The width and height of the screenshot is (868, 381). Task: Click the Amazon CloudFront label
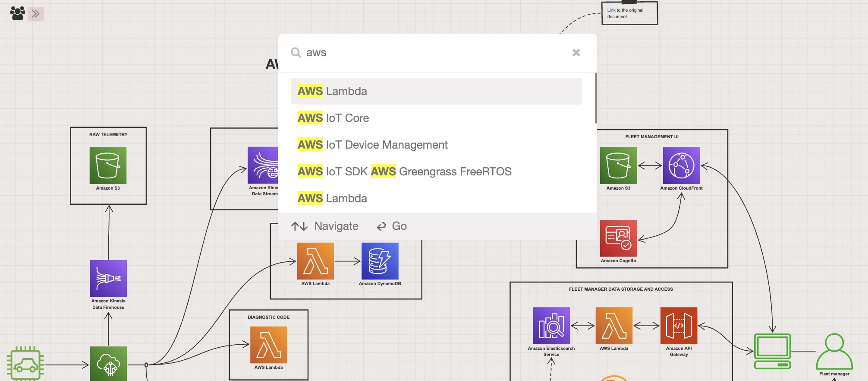681,188
